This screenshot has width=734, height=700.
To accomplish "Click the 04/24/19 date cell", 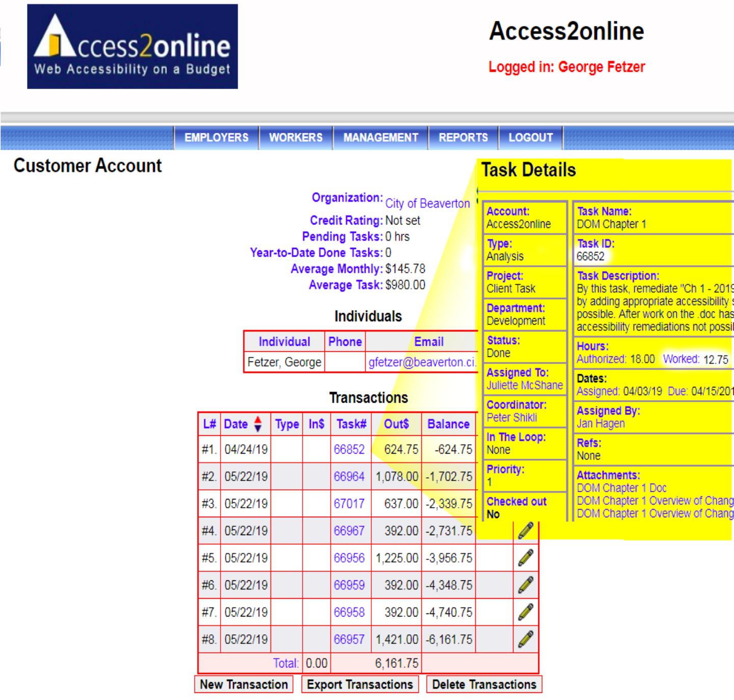I will 246,450.
